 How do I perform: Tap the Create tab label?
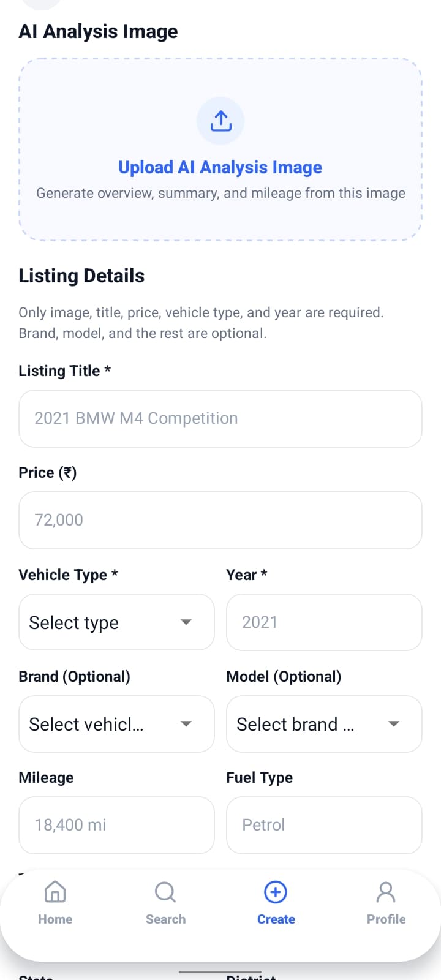(276, 919)
